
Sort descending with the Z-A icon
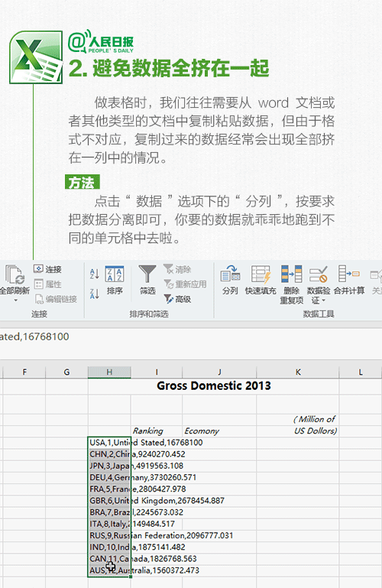tap(94, 294)
